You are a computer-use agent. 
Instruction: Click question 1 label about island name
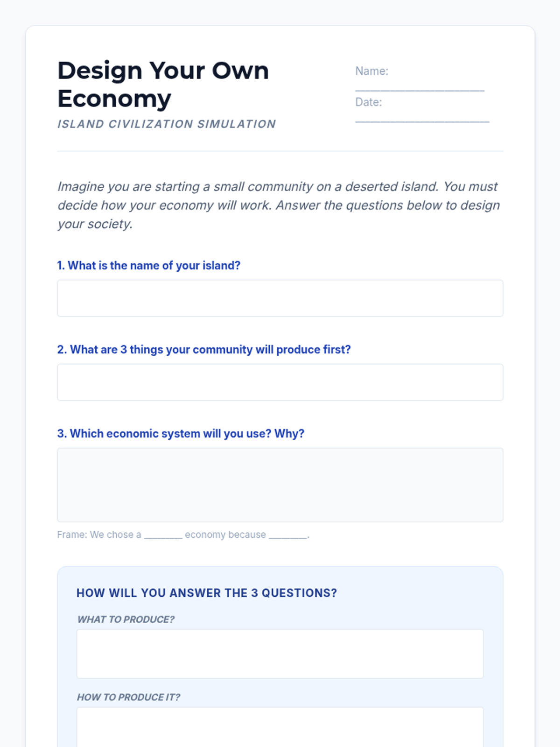tap(148, 266)
